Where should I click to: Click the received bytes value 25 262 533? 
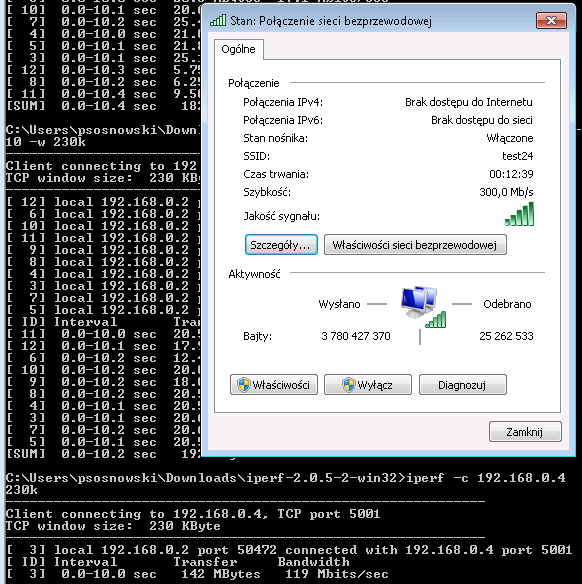[506, 336]
